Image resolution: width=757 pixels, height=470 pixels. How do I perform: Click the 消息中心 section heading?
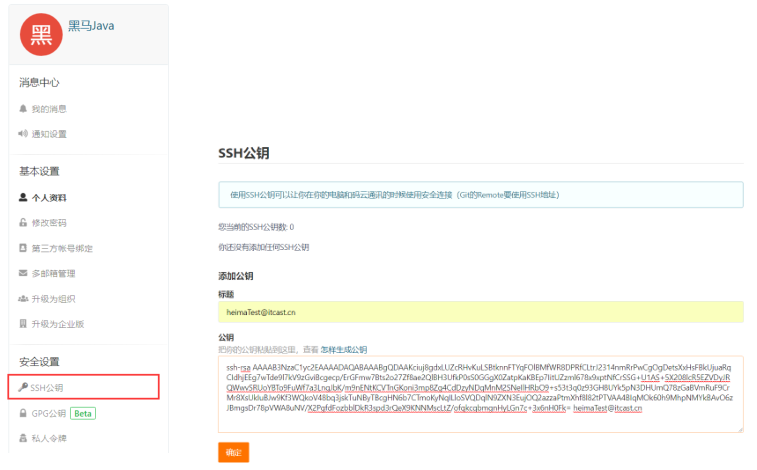(39, 83)
